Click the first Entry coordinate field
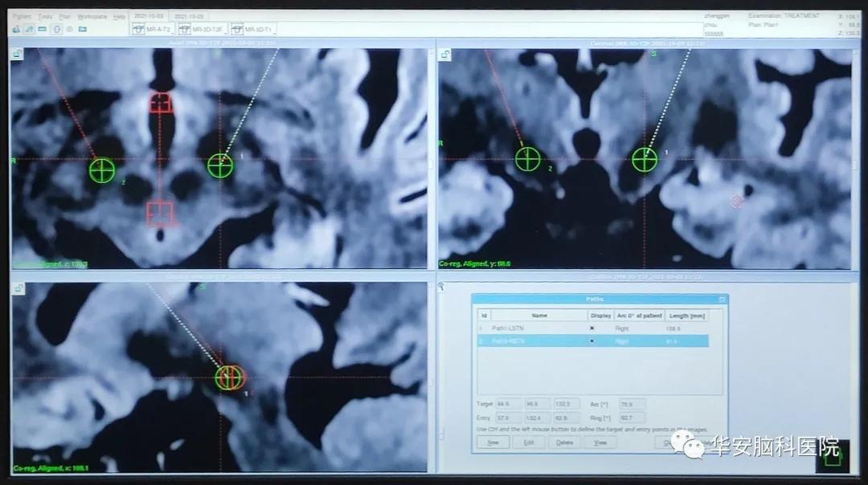Screen dimensions: 868x485 pos(508,418)
